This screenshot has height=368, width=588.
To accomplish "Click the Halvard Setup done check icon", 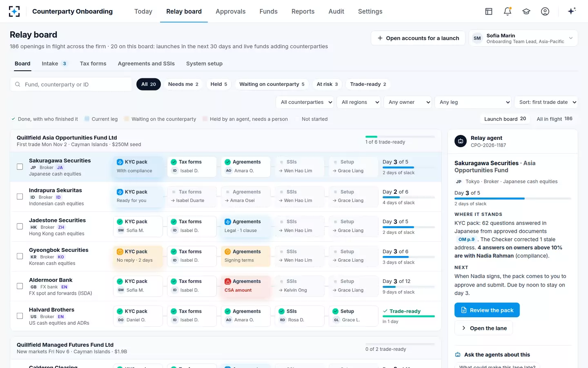I will tap(336, 311).
